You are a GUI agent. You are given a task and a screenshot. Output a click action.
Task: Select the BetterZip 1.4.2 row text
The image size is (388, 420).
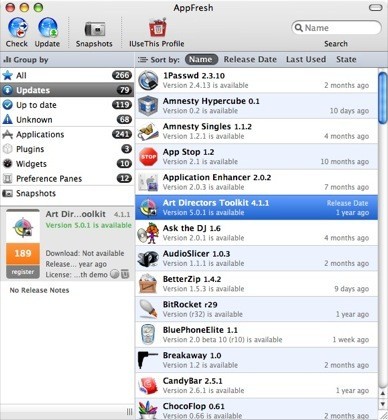pos(192,279)
